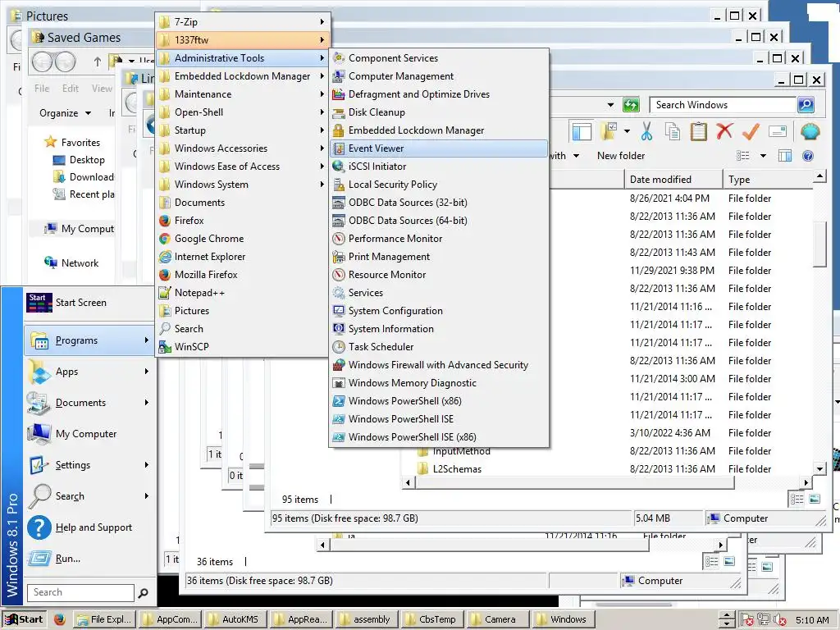
Task: Click the Cut scissors toolbar icon
Action: (x=646, y=131)
